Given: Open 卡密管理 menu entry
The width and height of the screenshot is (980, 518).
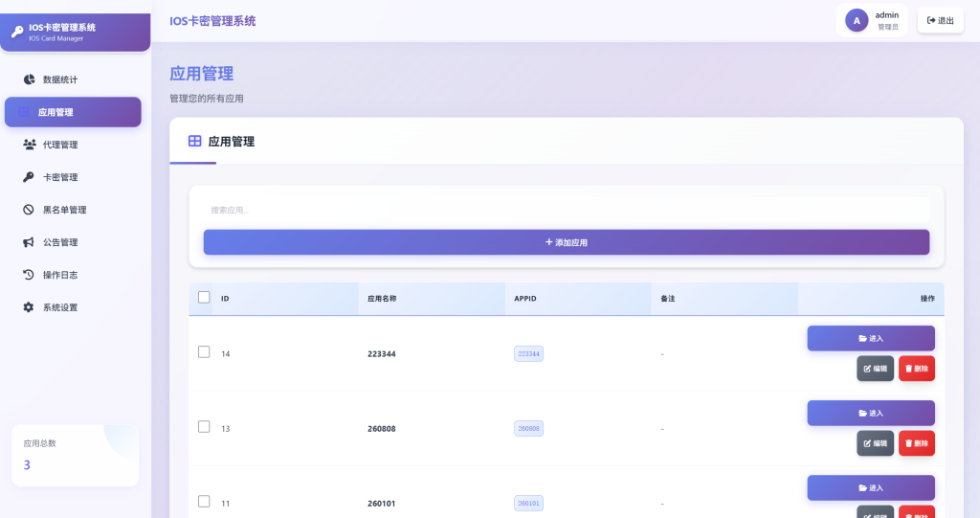Looking at the screenshot, I should coord(73,177).
